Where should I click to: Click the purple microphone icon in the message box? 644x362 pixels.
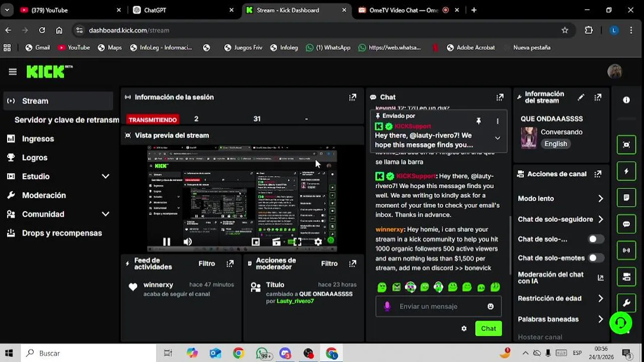387,306
